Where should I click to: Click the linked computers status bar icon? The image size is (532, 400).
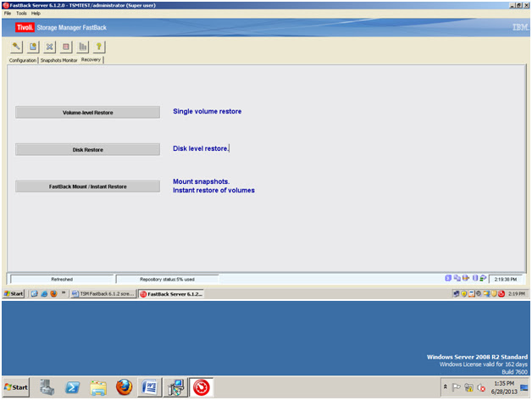(x=457, y=278)
